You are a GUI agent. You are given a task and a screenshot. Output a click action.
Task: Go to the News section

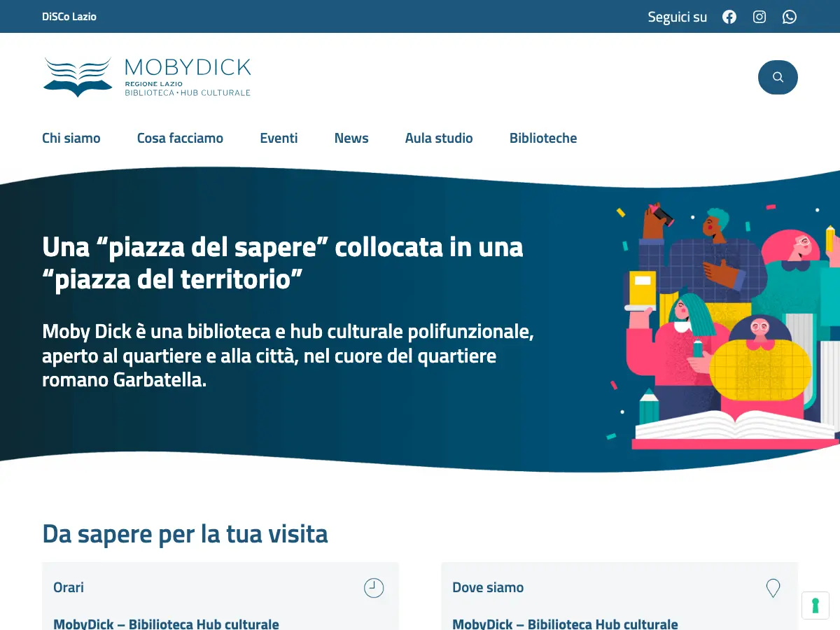click(351, 138)
